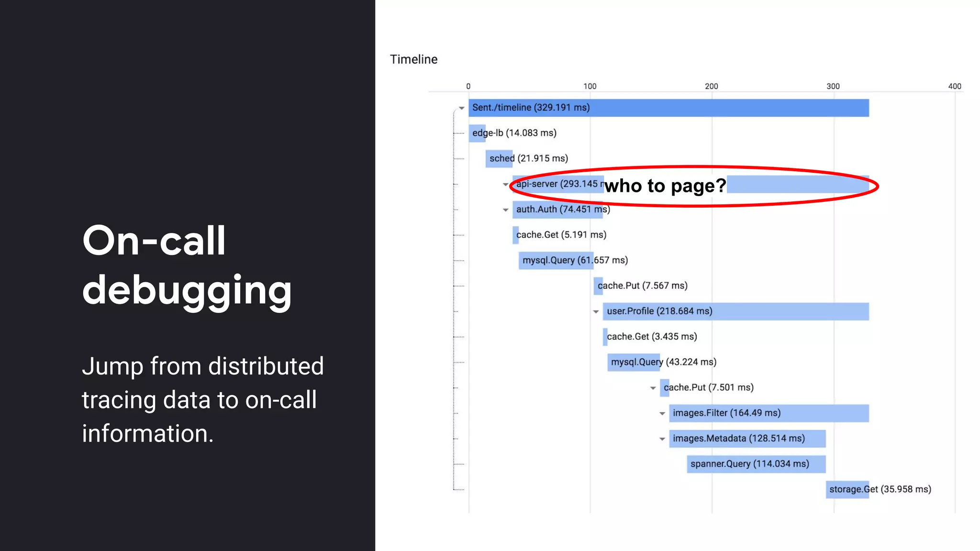Select the mysql.Query (43.224 ms) span
Image resolution: width=980 pixels, height=551 pixels.
pos(634,362)
